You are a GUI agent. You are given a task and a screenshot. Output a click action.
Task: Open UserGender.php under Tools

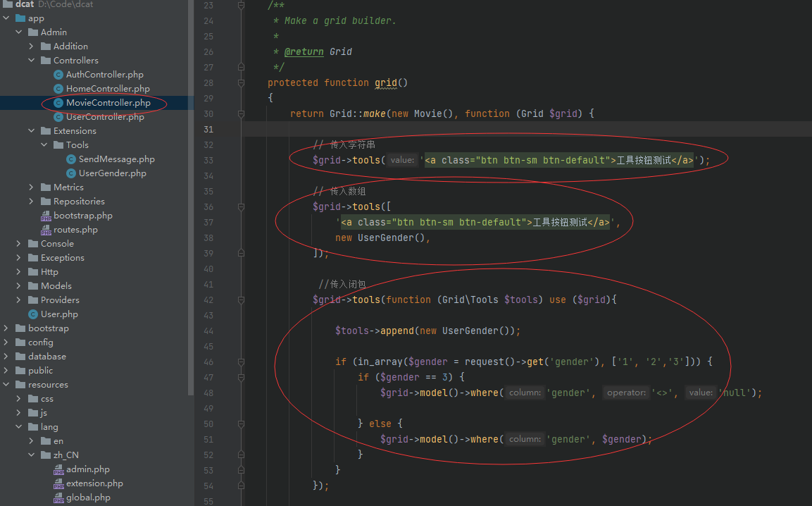click(113, 173)
